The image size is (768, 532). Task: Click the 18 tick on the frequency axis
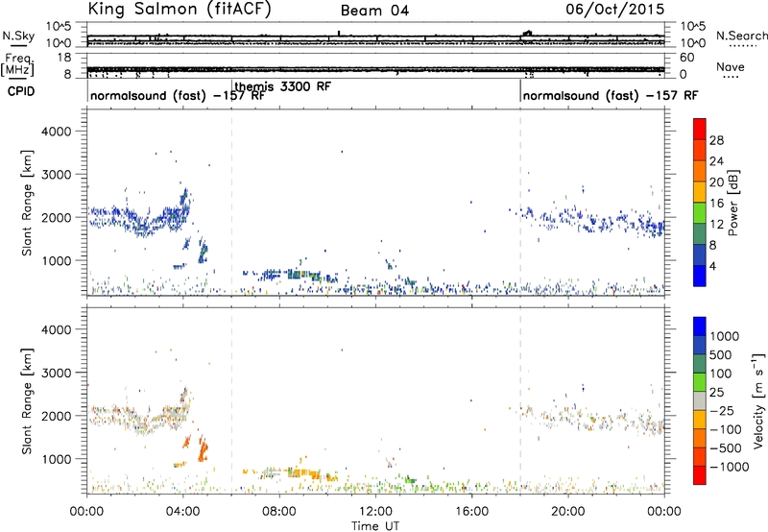(x=63, y=58)
